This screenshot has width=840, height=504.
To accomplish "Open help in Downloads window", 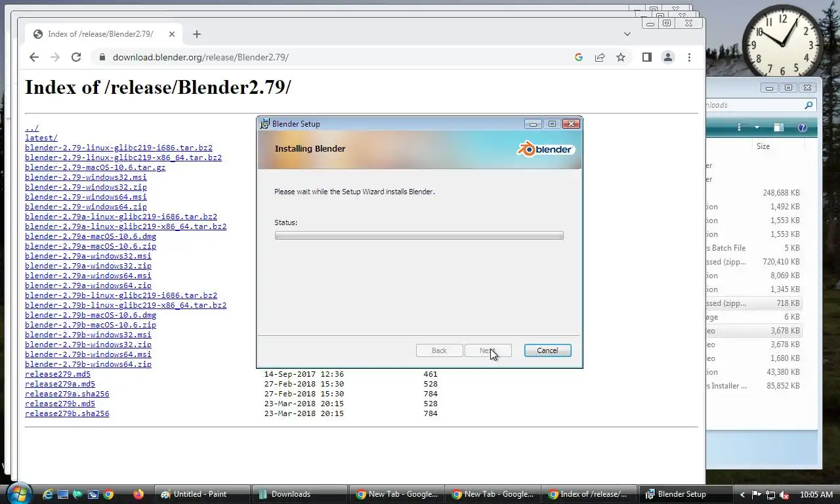I will tap(802, 127).
